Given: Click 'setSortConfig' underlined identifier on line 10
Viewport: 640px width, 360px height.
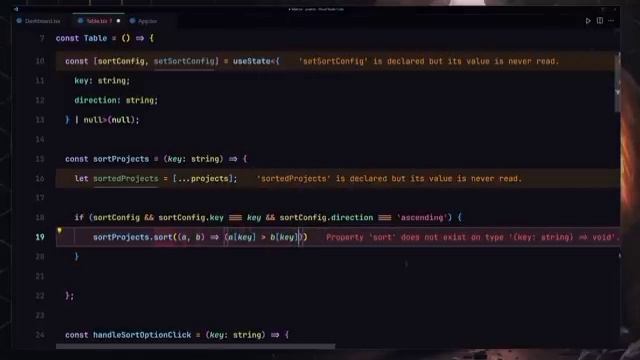Looking at the screenshot, I should 184,61.
